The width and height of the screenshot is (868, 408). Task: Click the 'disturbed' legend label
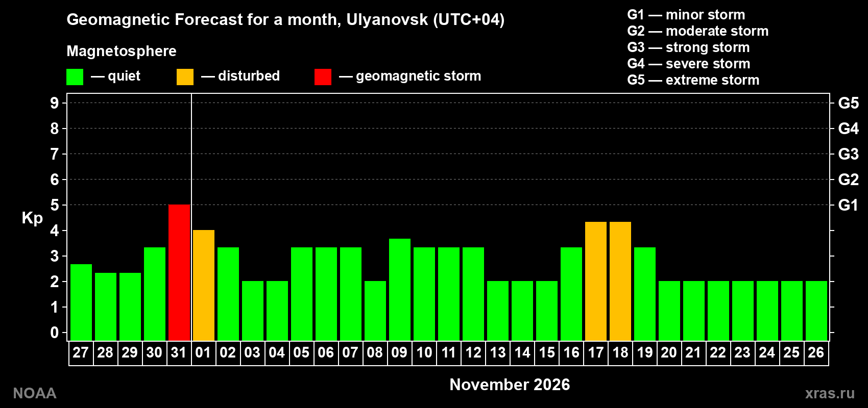(x=249, y=76)
